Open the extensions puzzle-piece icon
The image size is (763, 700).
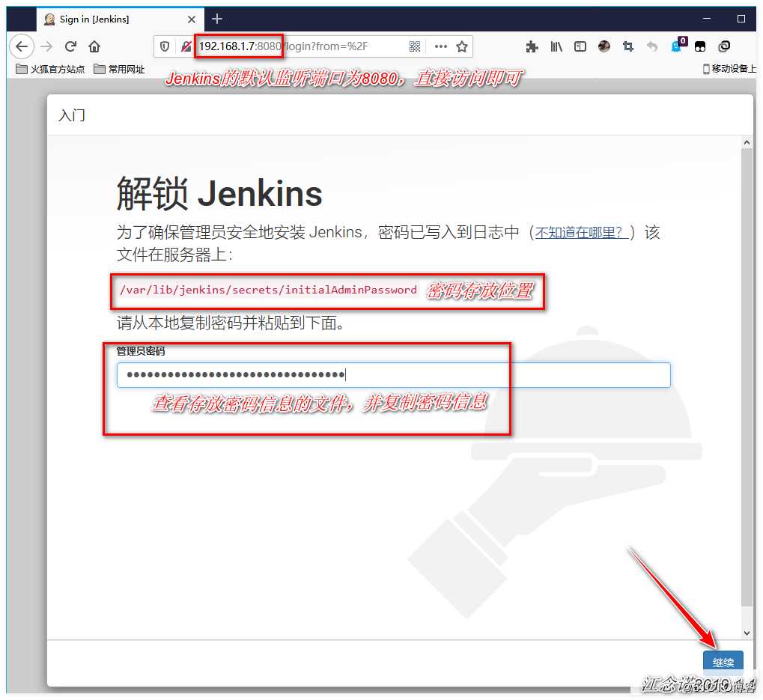click(532, 46)
